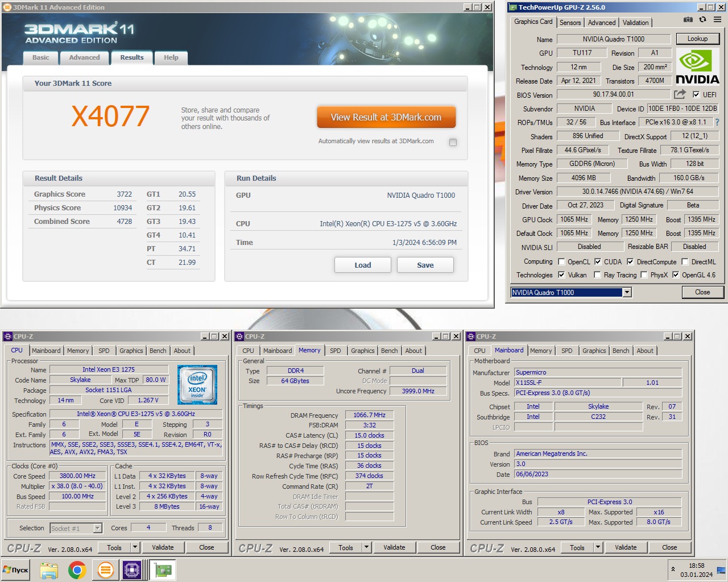This screenshot has height=582, width=728.
Task: Toggle the Vulkan checkbox
Action: [x=561, y=275]
